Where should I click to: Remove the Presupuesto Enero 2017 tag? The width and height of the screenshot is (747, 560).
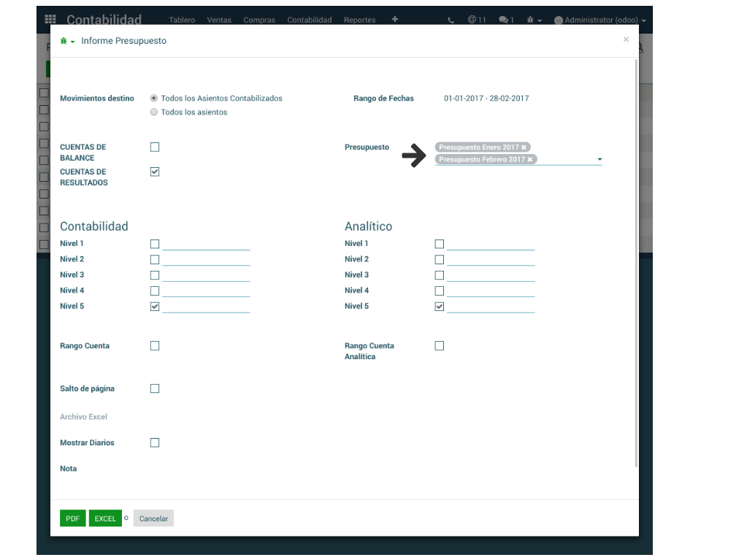524,147
